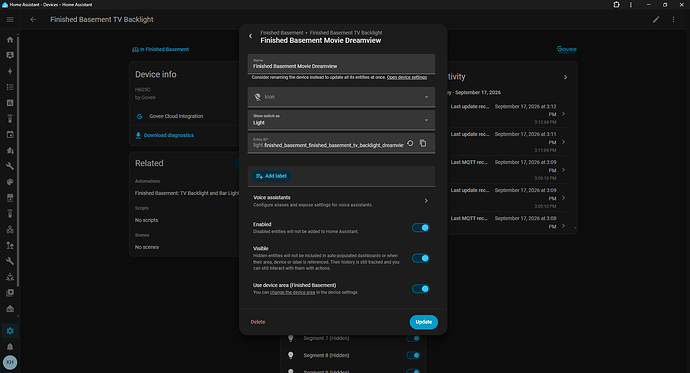
Task: Expand the Activity panel chevron
Action: pos(565,77)
